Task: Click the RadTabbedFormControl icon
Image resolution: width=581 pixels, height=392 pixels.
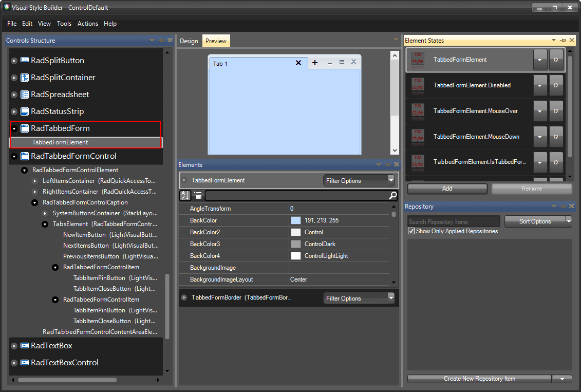Action: coord(25,156)
